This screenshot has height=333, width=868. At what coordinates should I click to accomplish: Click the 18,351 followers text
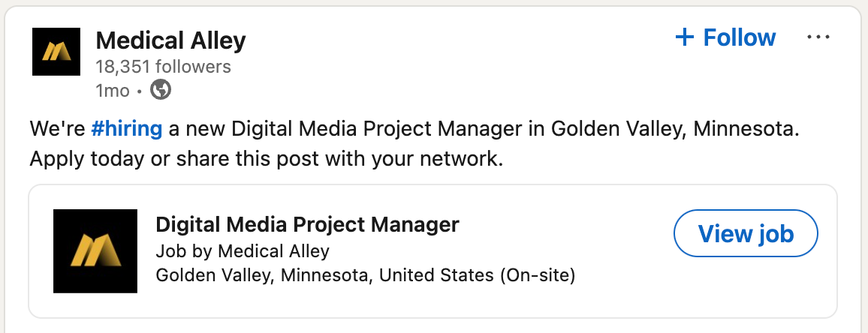pyautogui.click(x=163, y=67)
